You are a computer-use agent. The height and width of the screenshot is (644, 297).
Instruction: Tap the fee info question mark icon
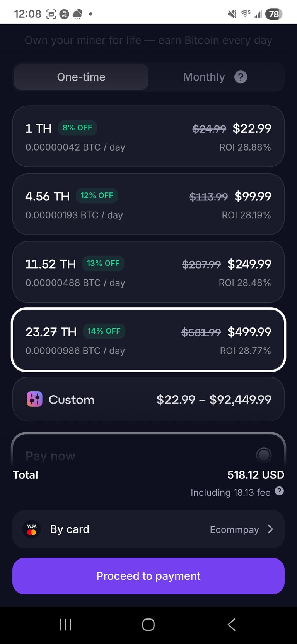(x=279, y=491)
